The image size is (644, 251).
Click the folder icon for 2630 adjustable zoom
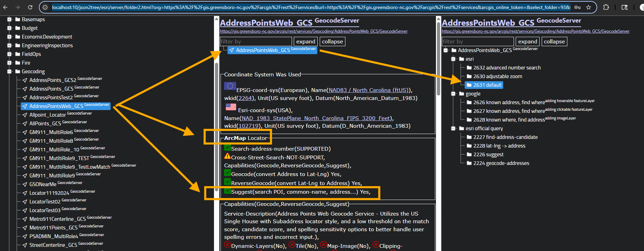point(469,76)
